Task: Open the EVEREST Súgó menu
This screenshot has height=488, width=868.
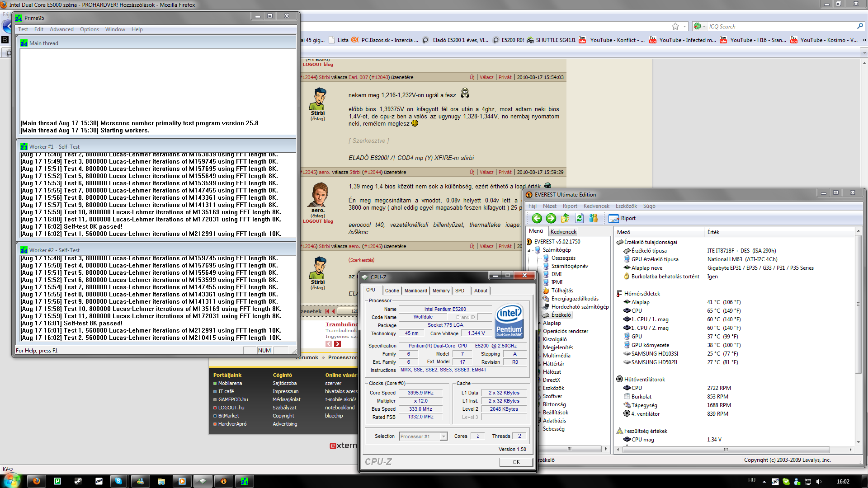Action: click(x=649, y=206)
